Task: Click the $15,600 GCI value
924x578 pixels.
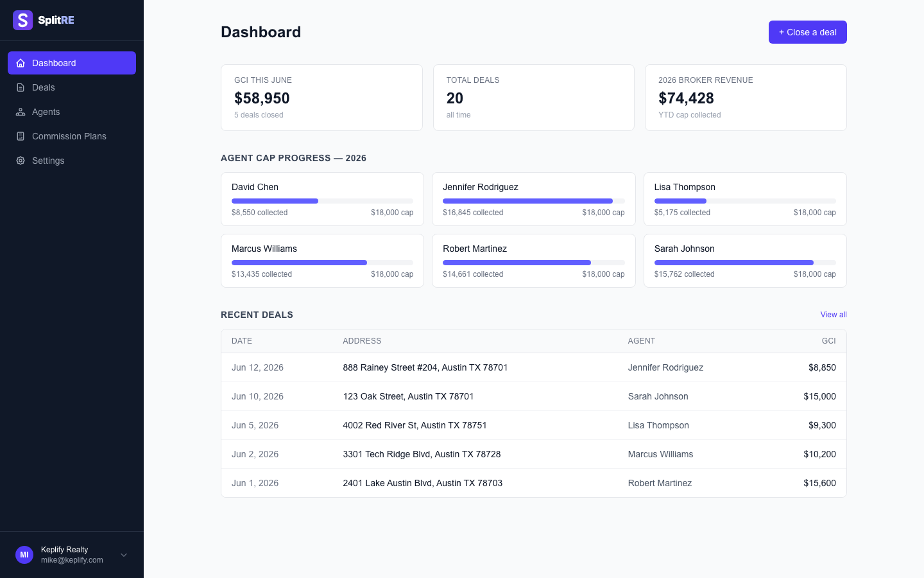Action: 819,483
